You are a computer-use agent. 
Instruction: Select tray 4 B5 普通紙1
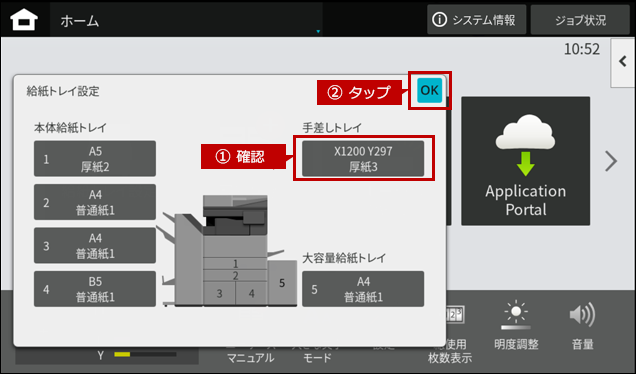point(95,289)
